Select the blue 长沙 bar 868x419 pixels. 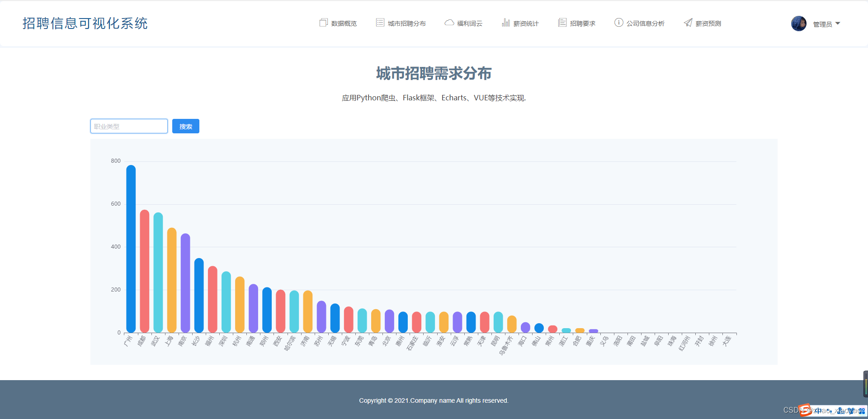pyautogui.click(x=199, y=296)
